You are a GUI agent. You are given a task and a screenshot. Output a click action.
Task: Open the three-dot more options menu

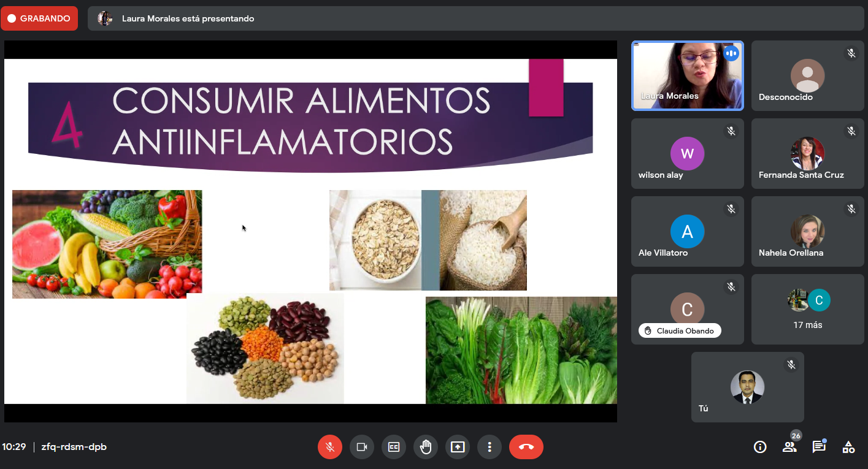click(x=490, y=447)
